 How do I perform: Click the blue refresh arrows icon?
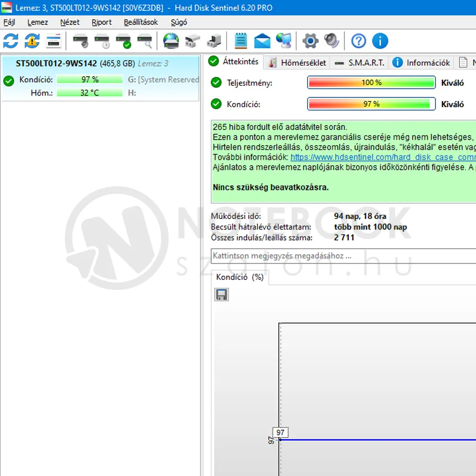coord(10,41)
